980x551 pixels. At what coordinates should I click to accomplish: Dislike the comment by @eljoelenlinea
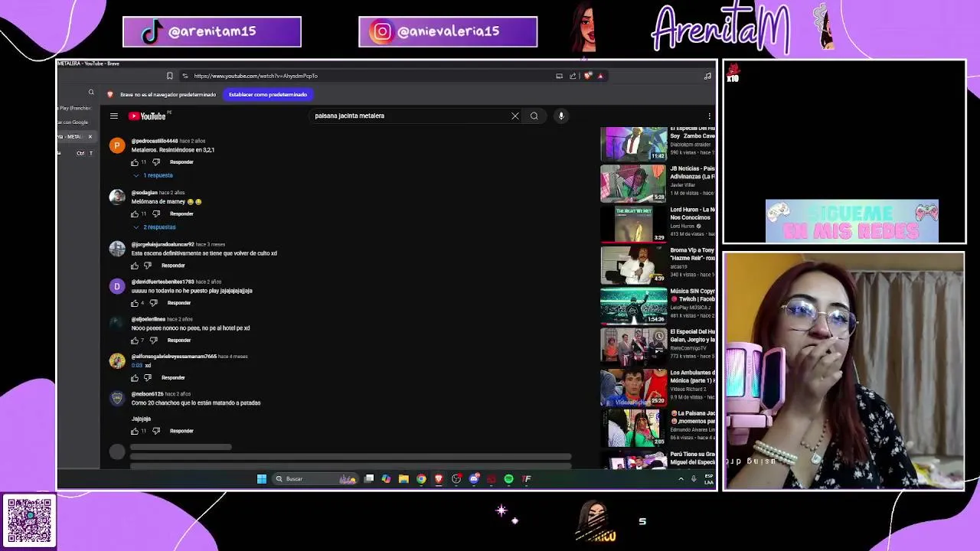click(x=153, y=340)
